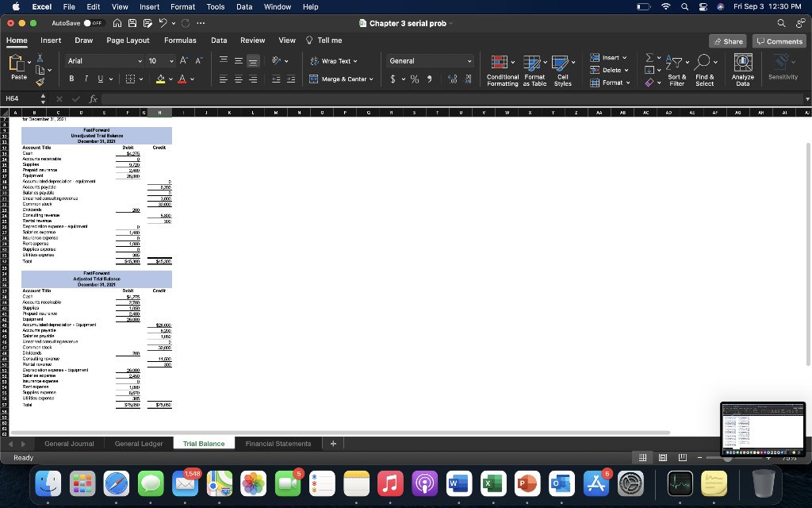Click the increase indent icon

[291, 79]
